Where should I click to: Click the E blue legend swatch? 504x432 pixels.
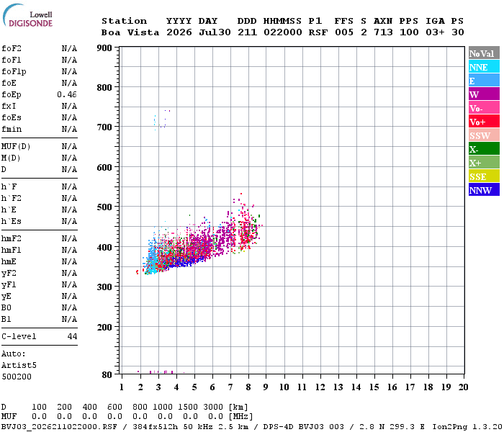tap(484, 81)
